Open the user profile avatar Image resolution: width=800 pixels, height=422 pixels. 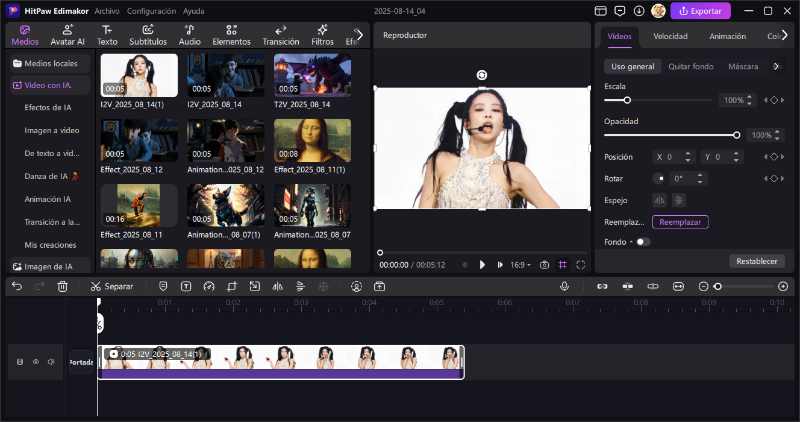[658, 11]
